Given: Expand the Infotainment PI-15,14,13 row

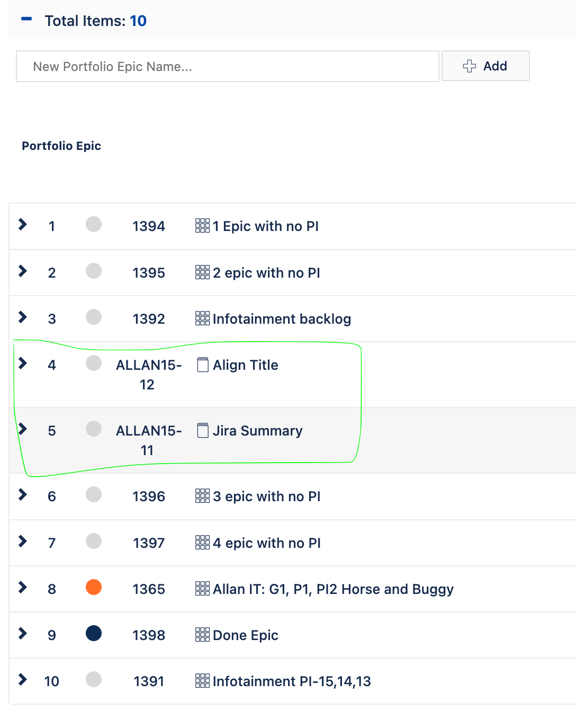Looking at the screenshot, I should [x=23, y=680].
